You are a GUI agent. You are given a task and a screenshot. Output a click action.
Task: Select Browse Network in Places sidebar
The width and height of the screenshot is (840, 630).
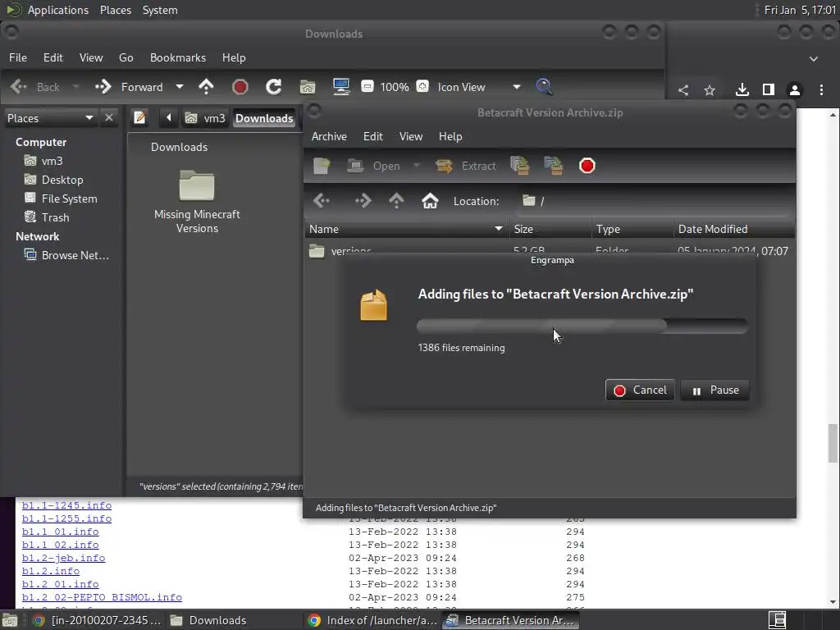pos(66,256)
